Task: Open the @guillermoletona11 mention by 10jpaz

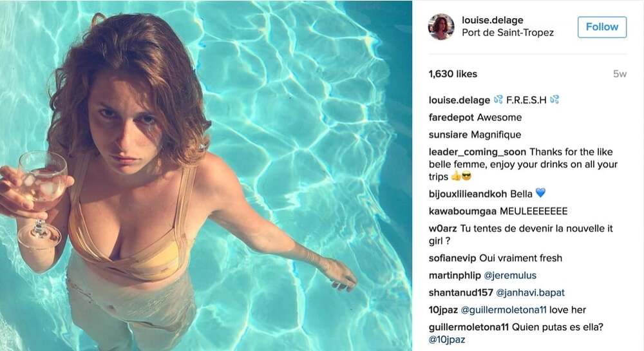Action: [504, 310]
